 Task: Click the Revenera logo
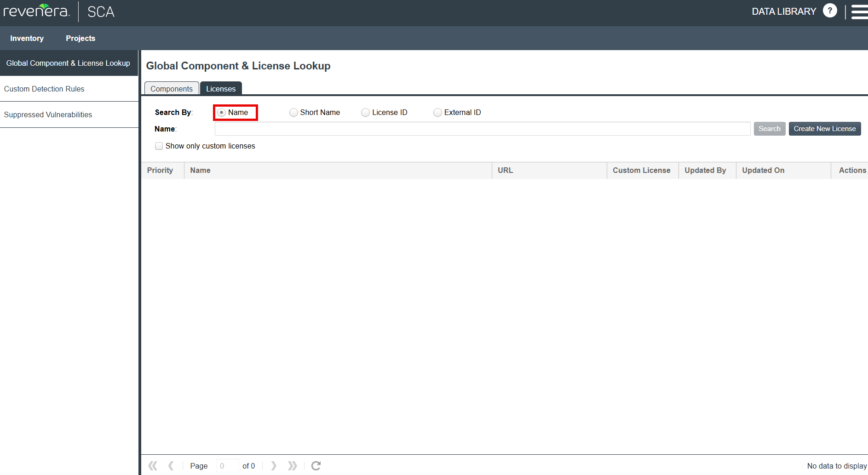pos(36,11)
